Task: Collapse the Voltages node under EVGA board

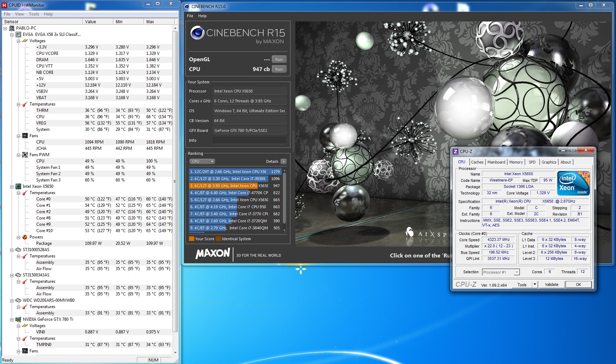Action: coord(18,41)
